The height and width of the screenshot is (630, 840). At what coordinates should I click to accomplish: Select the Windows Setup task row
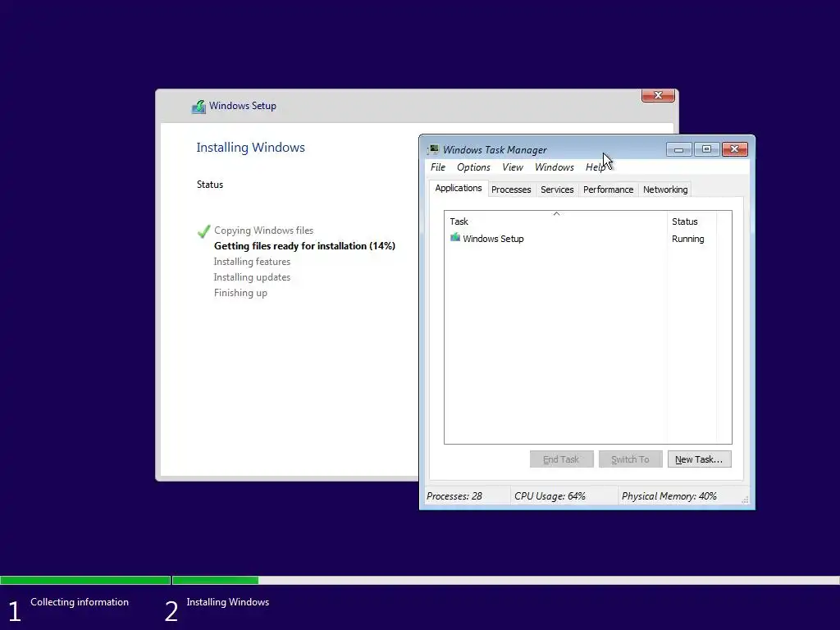[x=582, y=239]
